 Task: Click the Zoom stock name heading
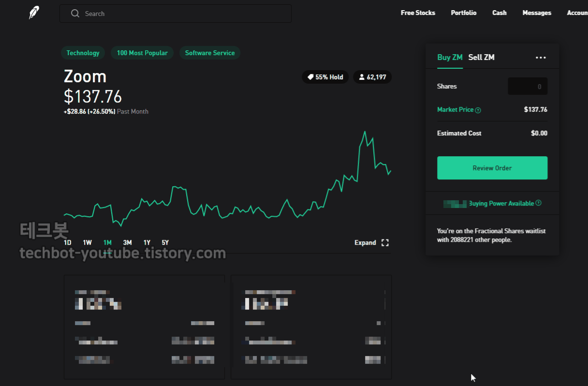click(x=85, y=76)
